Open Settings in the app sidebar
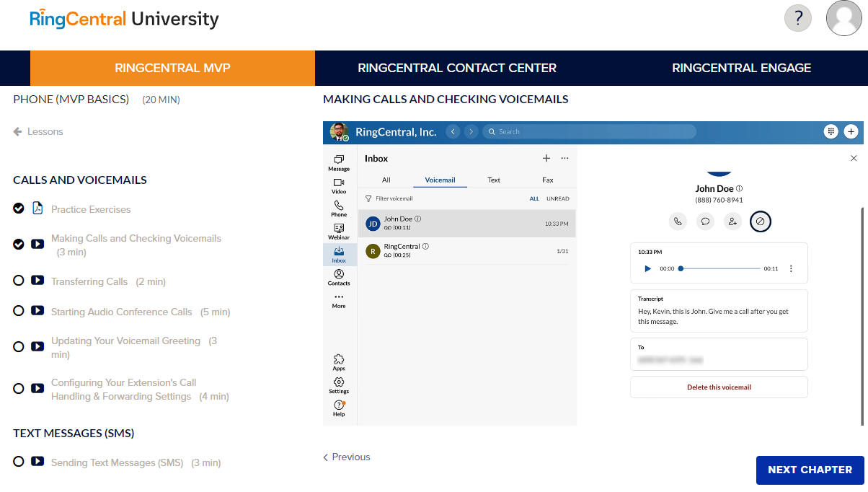868x492 pixels. click(339, 385)
